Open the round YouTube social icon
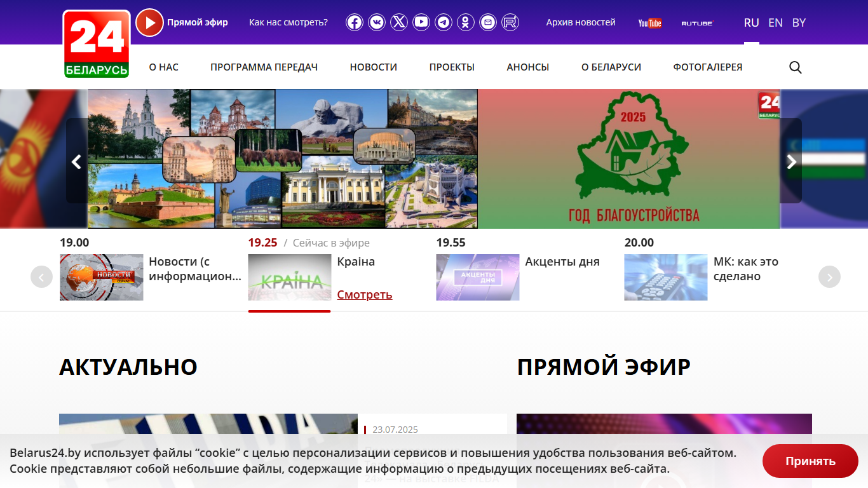868x488 pixels. (x=421, y=23)
